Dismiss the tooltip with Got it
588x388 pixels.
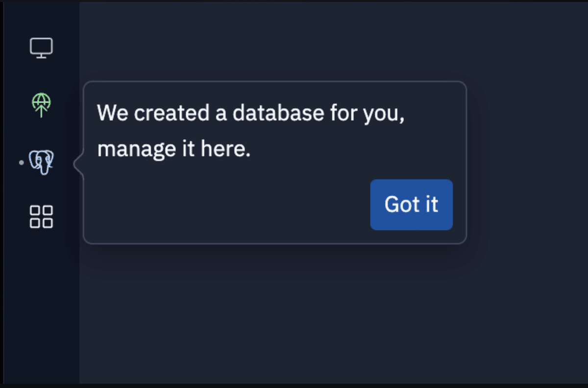[x=411, y=205]
